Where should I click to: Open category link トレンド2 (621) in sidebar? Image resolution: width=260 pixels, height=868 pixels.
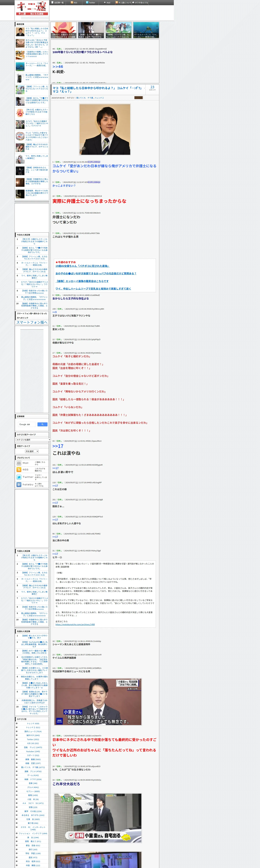pos(33,728)
